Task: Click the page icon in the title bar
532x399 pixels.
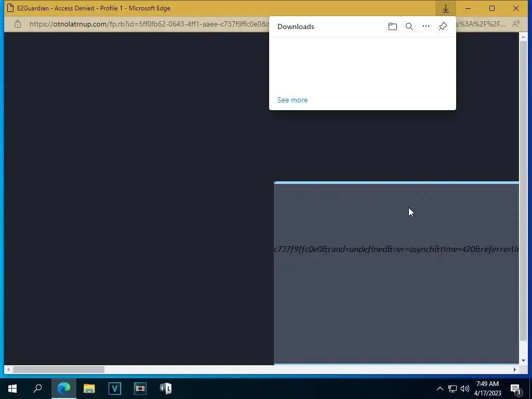Action: point(10,8)
